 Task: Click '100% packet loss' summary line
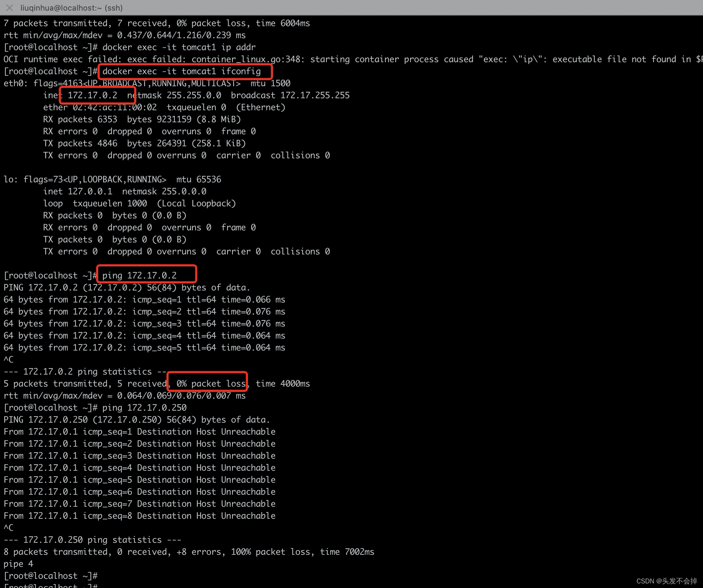tap(189, 552)
